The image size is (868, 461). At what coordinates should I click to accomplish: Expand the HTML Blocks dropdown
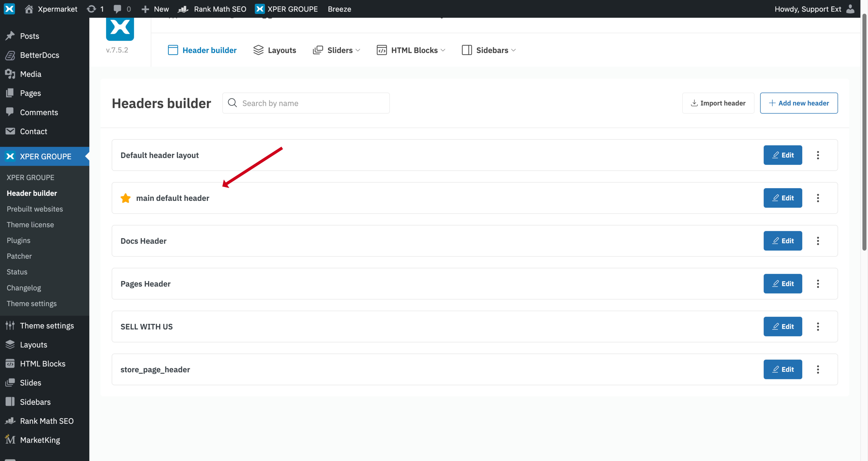click(411, 50)
